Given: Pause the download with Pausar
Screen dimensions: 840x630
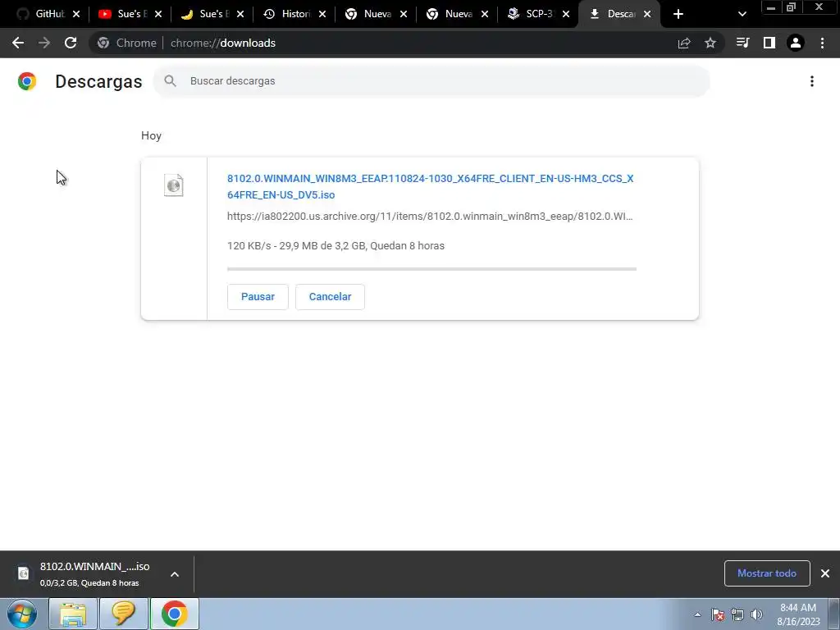Looking at the screenshot, I should click(x=258, y=297).
